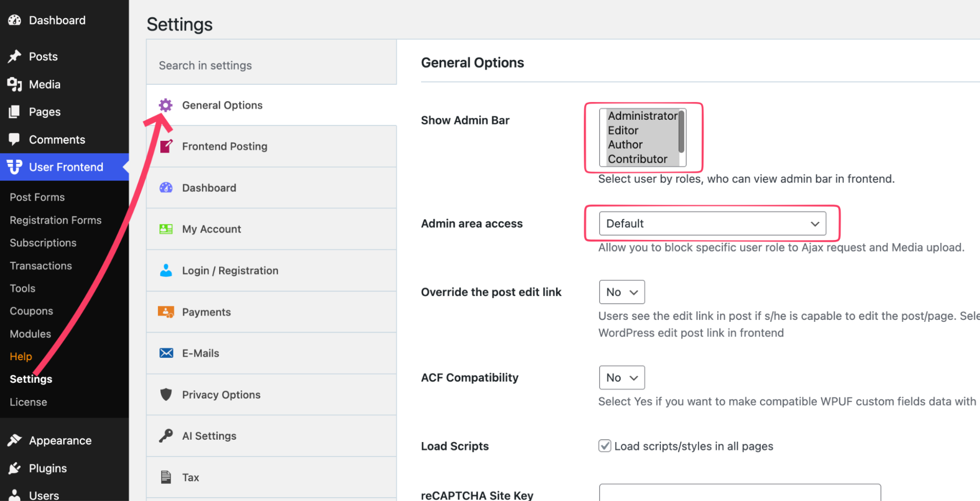Click the Frontend Posting pencil icon
The image size is (980, 501).
[166, 146]
